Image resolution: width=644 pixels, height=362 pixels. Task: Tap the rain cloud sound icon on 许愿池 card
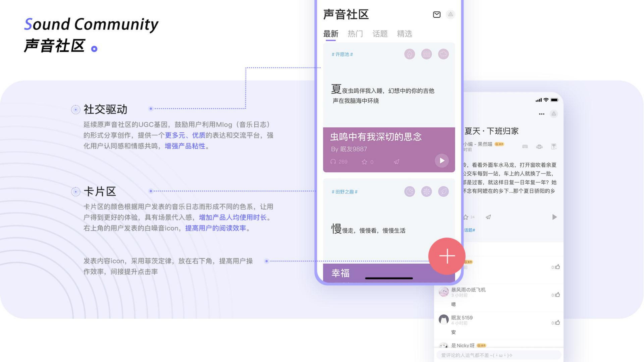pyautogui.click(x=443, y=54)
